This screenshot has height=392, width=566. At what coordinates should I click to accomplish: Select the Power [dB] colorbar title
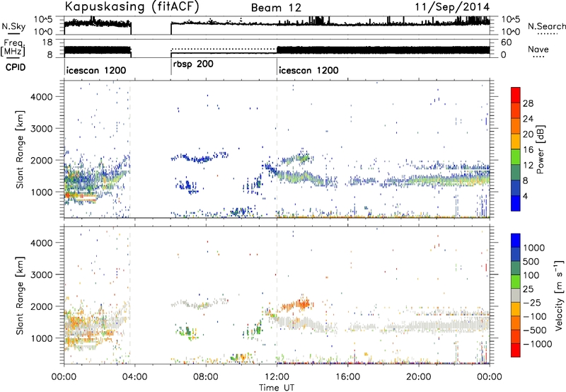(540, 149)
